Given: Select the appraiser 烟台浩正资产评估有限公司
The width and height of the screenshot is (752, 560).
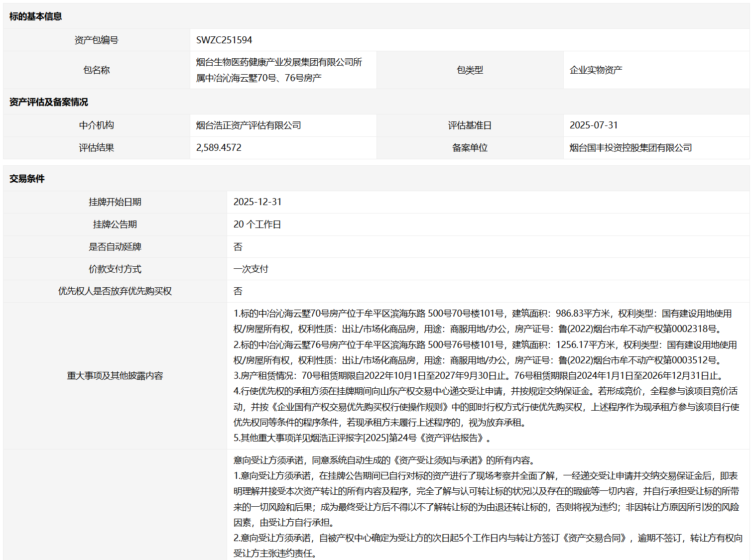Looking at the screenshot, I should 249,125.
